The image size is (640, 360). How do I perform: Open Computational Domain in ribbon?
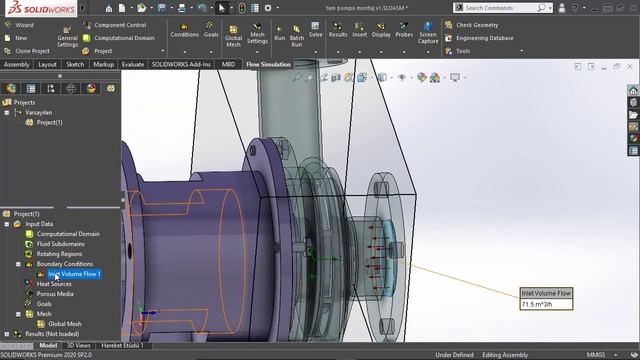click(119, 38)
